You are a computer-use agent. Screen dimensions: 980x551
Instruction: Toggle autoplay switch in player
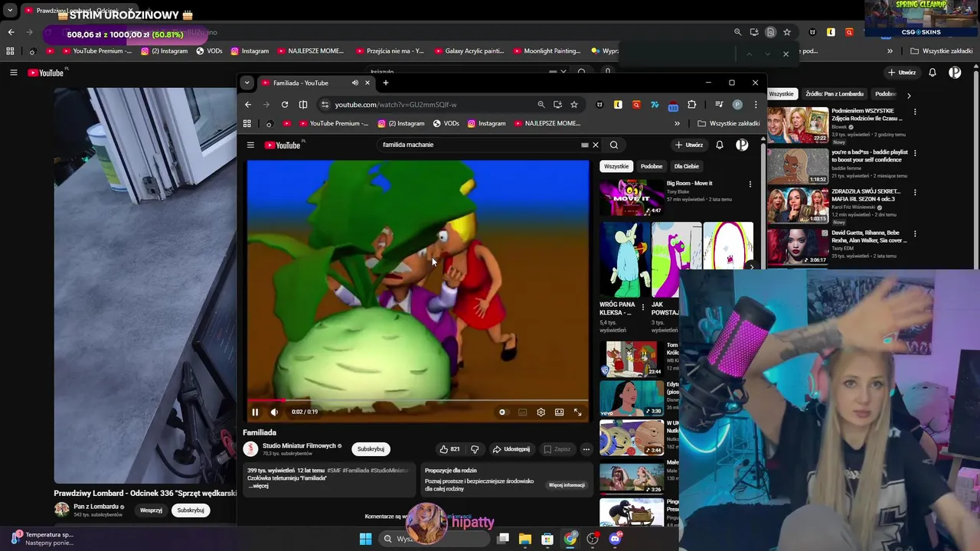(502, 412)
